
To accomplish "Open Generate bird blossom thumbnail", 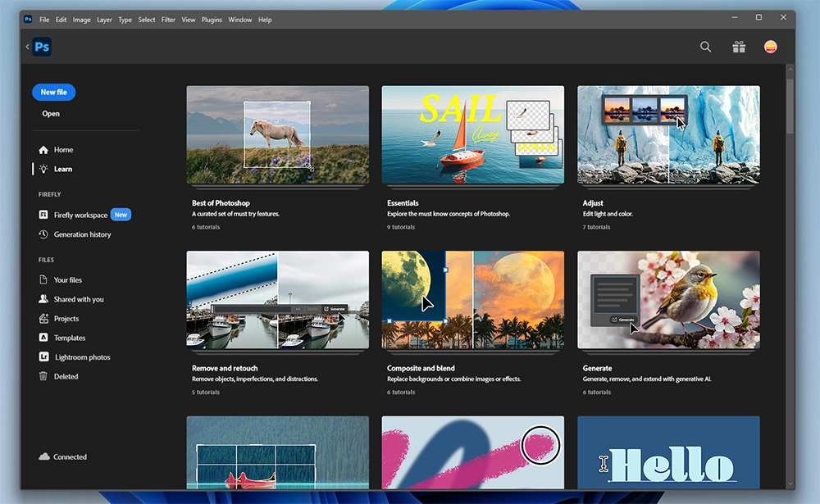I will [x=668, y=300].
